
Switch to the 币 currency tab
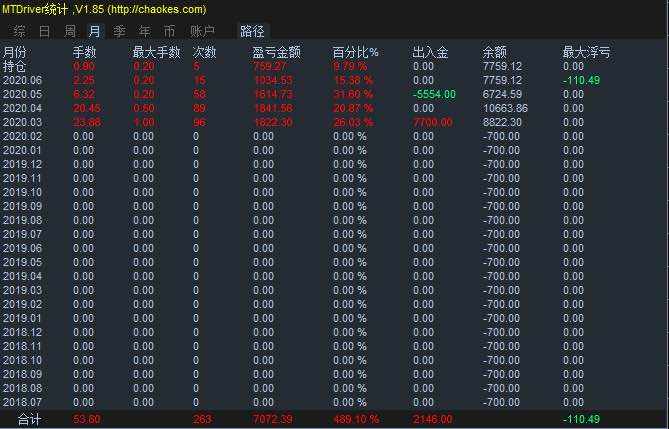click(169, 31)
